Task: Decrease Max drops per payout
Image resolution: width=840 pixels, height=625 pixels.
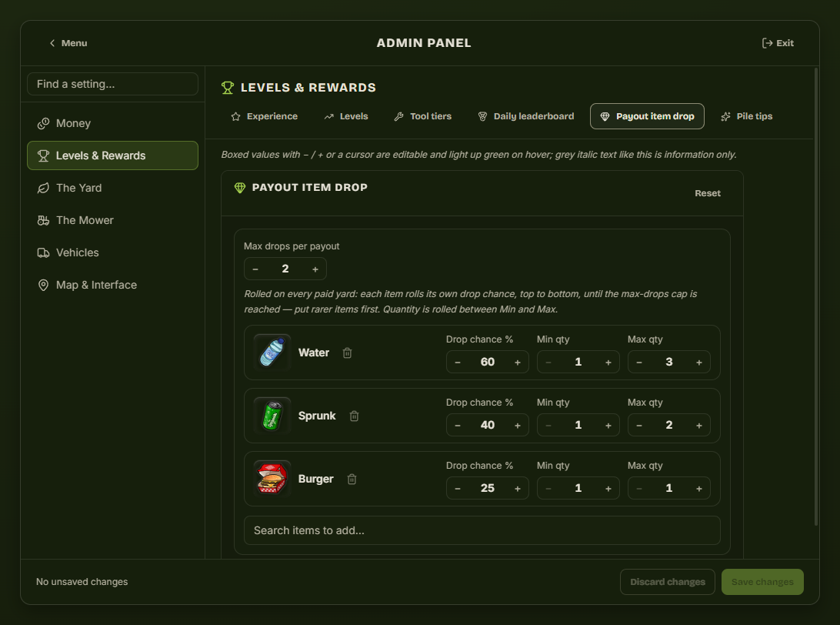Action: coord(255,269)
